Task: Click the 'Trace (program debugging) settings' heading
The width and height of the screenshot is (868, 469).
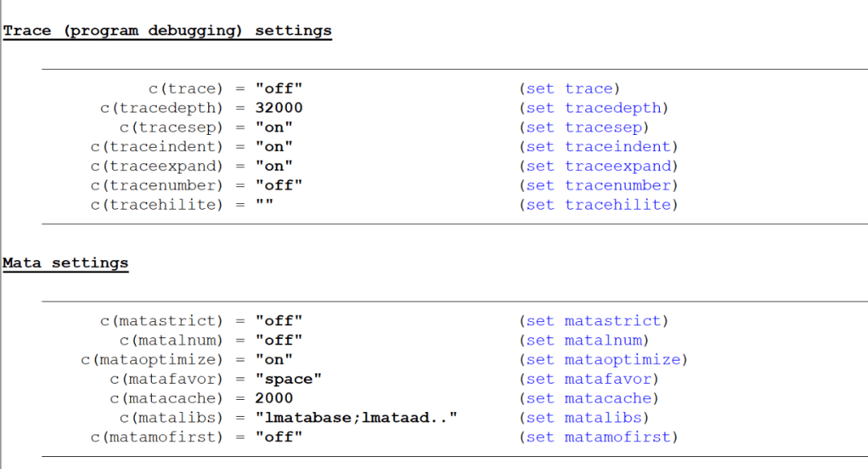Action: [167, 31]
